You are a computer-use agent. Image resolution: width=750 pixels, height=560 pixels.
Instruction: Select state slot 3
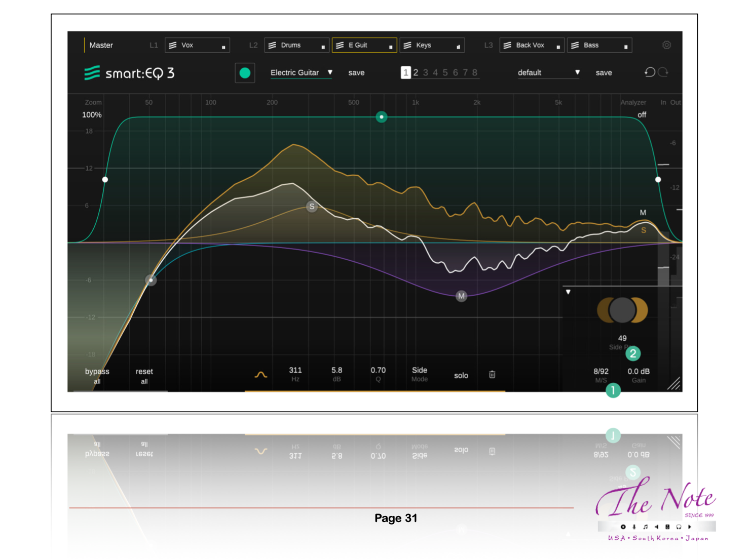426,72
